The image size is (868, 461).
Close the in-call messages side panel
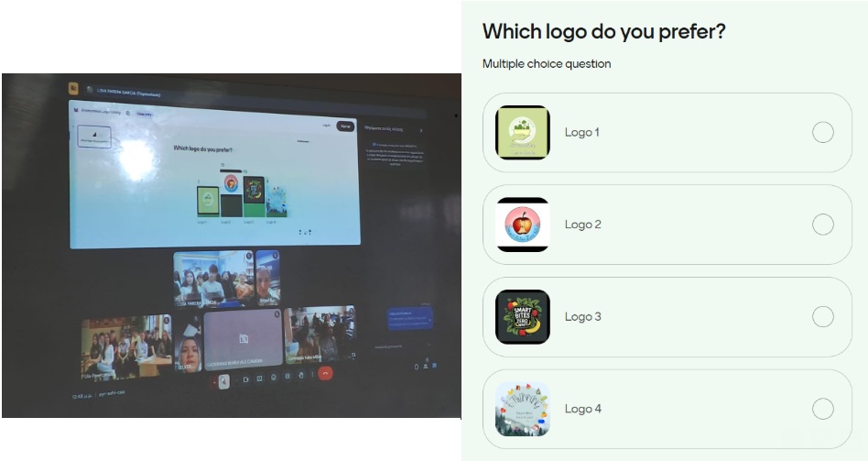(x=421, y=131)
